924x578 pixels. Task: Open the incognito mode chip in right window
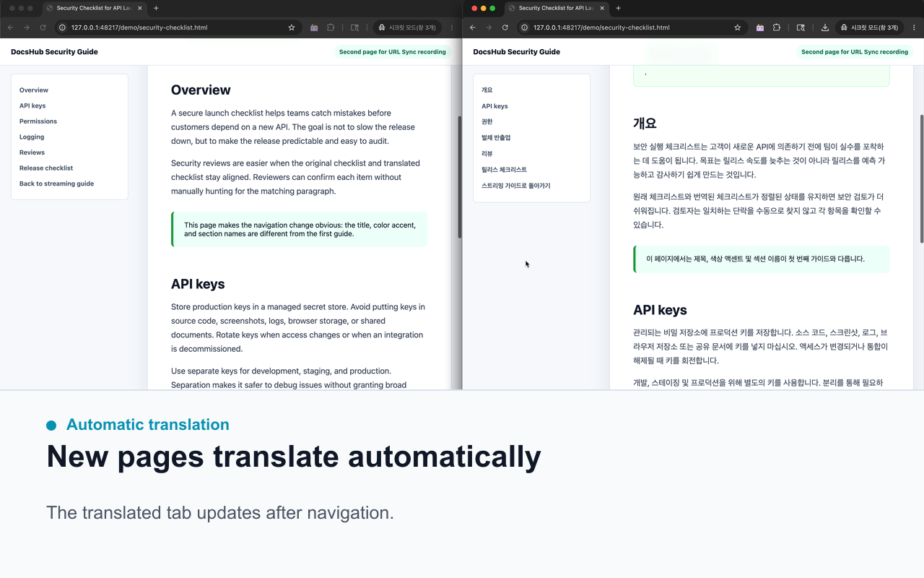[869, 27]
